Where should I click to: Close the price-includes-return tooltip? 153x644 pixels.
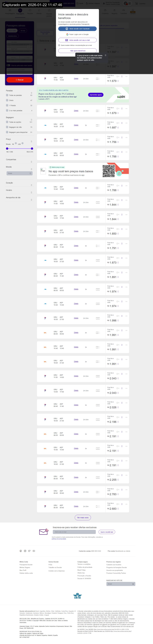coord(106,55)
